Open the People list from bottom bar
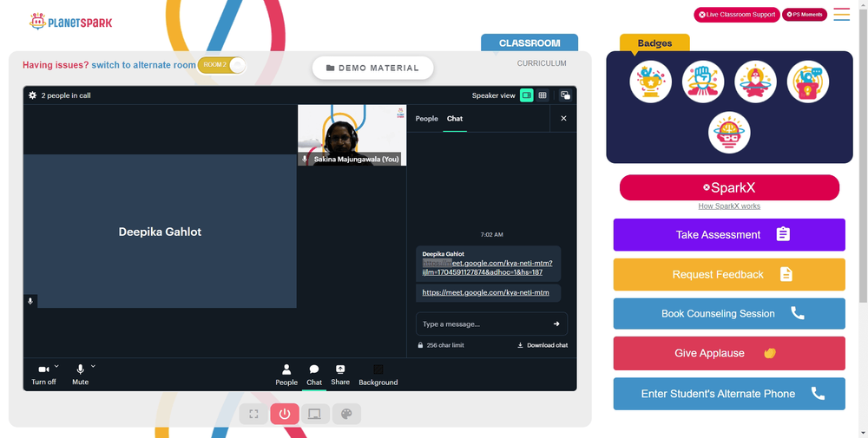Image resolution: width=868 pixels, height=438 pixels. pos(286,375)
